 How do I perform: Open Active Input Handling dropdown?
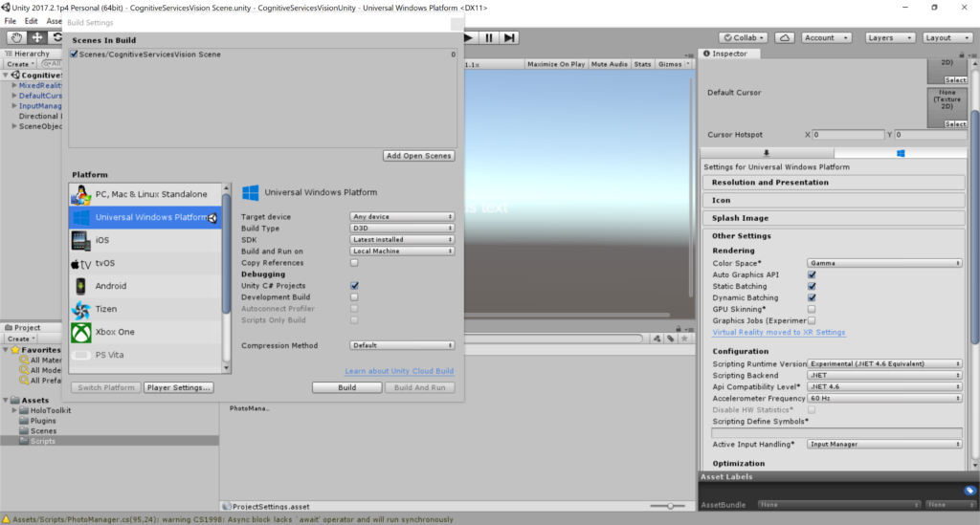[x=884, y=445]
